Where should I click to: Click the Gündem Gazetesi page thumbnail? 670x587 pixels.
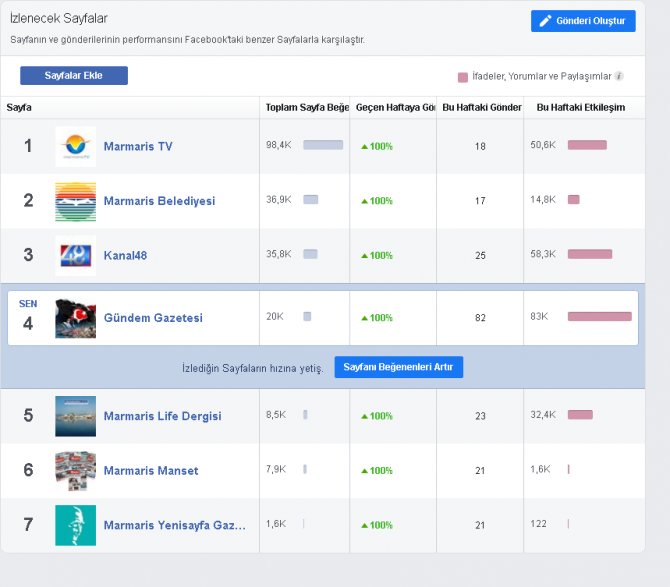tap(75, 318)
